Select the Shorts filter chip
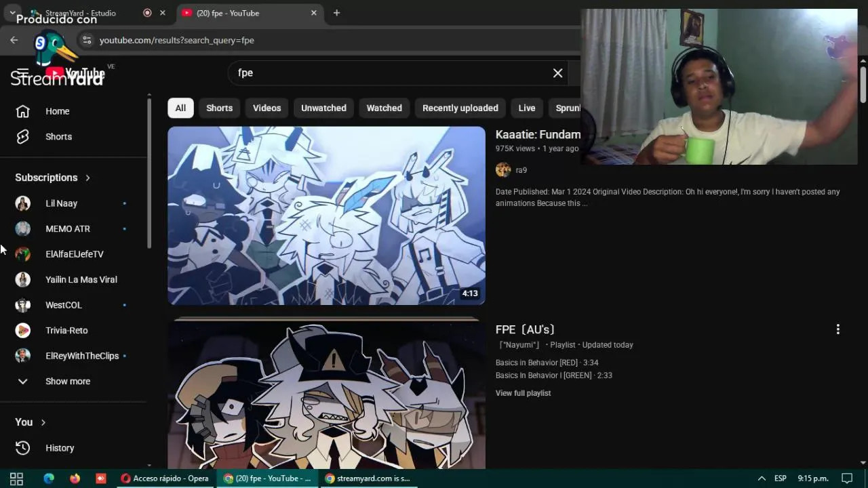This screenshot has height=488, width=868. tap(220, 108)
